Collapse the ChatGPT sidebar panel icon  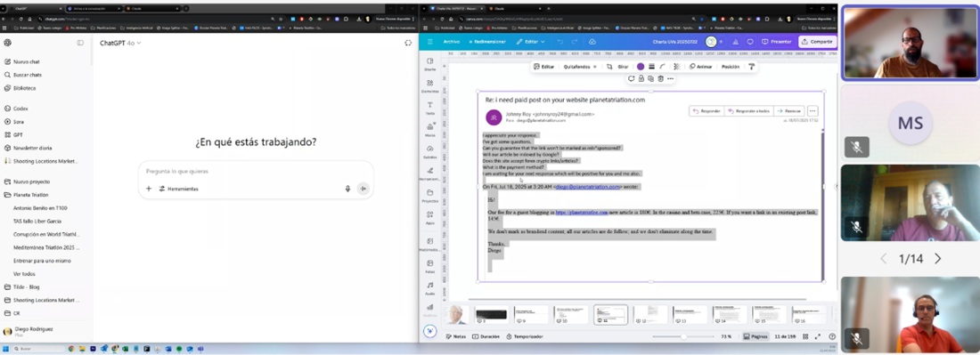coord(80,43)
